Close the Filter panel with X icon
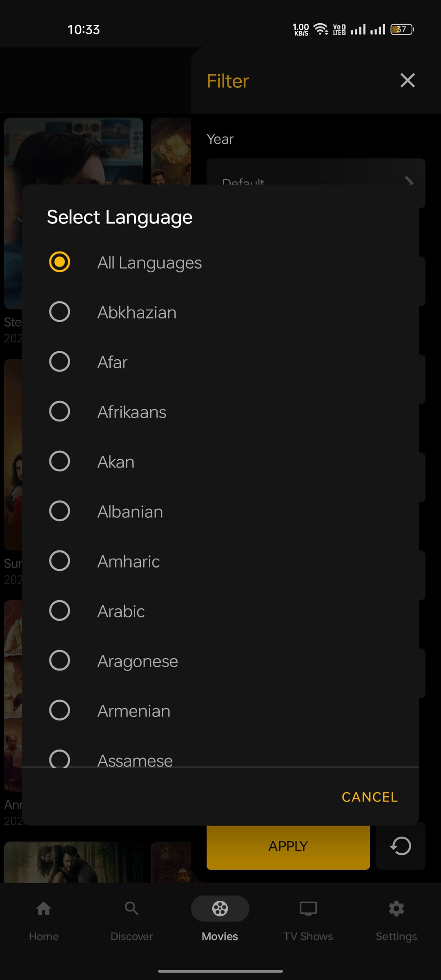 tap(408, 80)
